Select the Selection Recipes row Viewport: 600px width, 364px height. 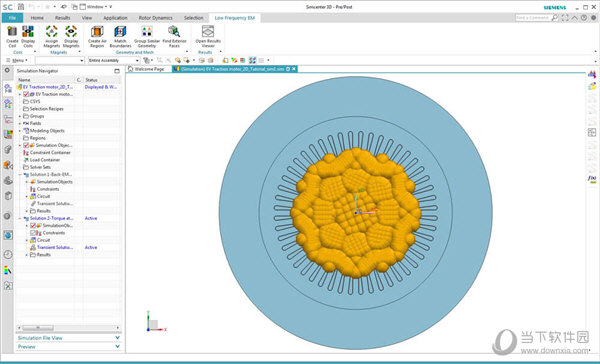pos(46,109)
